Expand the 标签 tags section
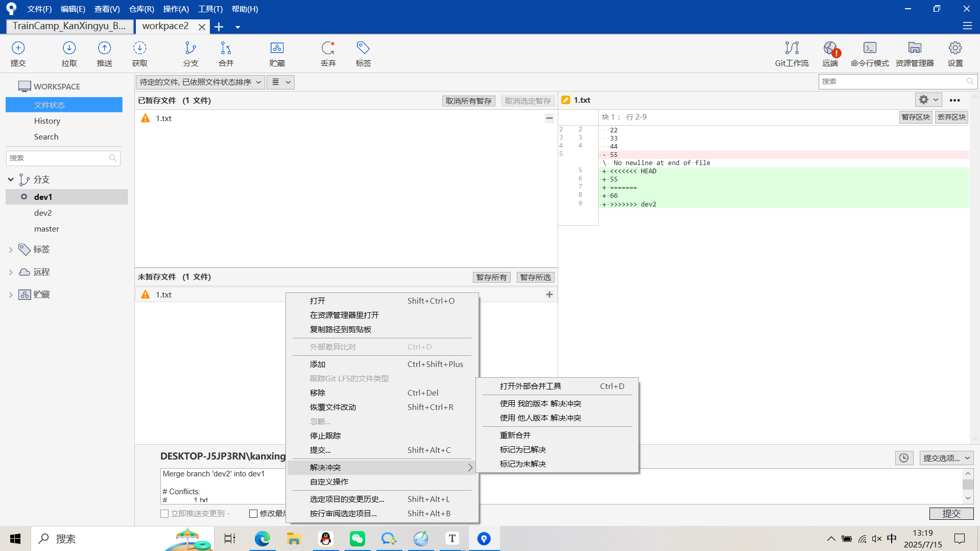This screenshot has height=551, width=980. point(11,249)
